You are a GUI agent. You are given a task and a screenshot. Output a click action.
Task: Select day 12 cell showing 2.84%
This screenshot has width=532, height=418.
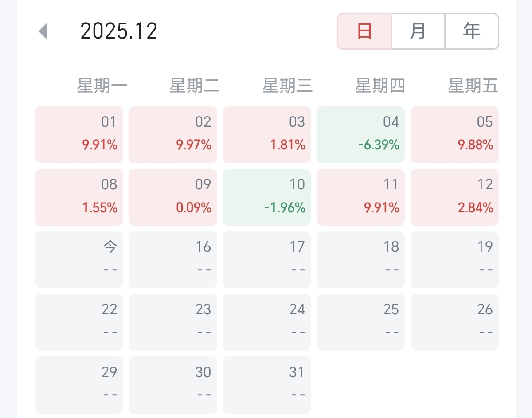coord(454,197)
